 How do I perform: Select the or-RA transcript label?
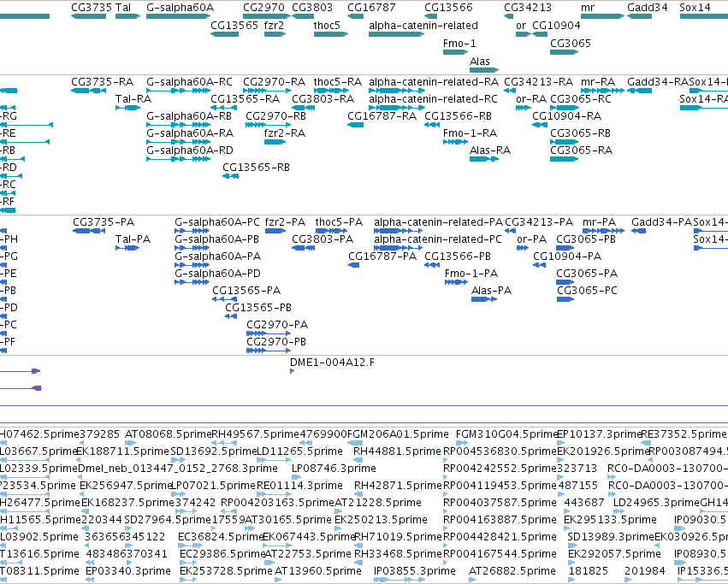coord(531,99)
